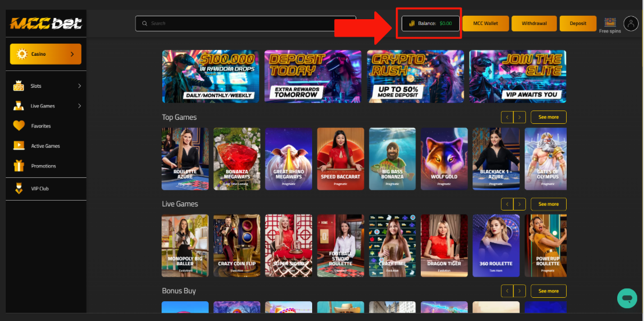Expand the Casino section chevron

[x=72, y=54]
